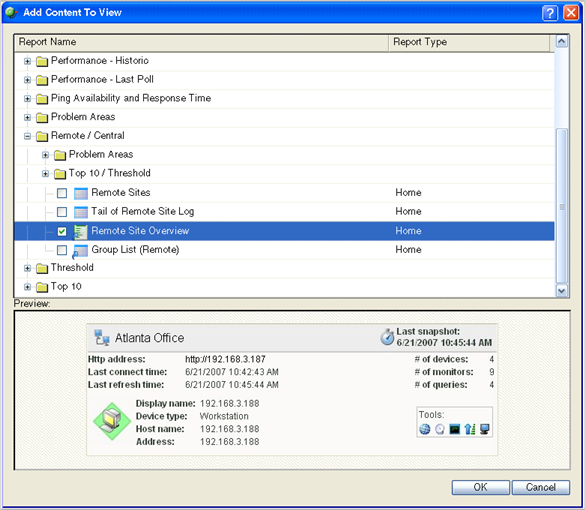Select the Top 10 folder label
The height and width of the screenshot is (510, 585).
[x=66, y=287]
